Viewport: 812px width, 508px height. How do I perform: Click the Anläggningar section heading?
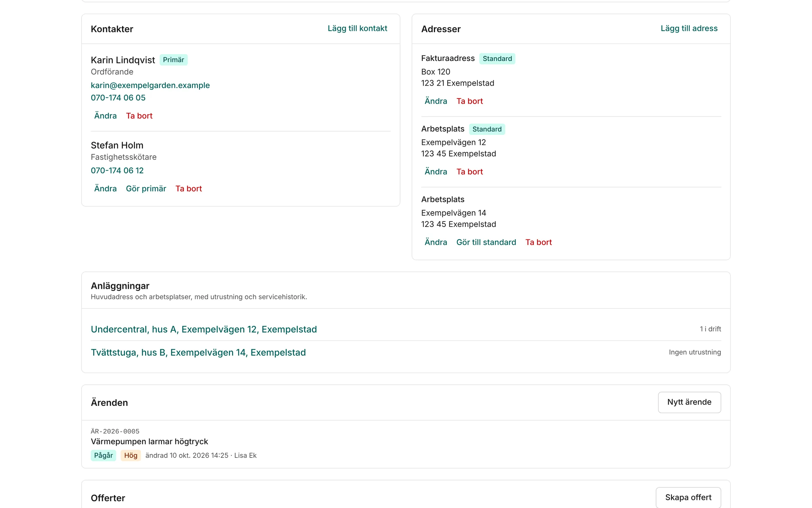click(120, 286)
